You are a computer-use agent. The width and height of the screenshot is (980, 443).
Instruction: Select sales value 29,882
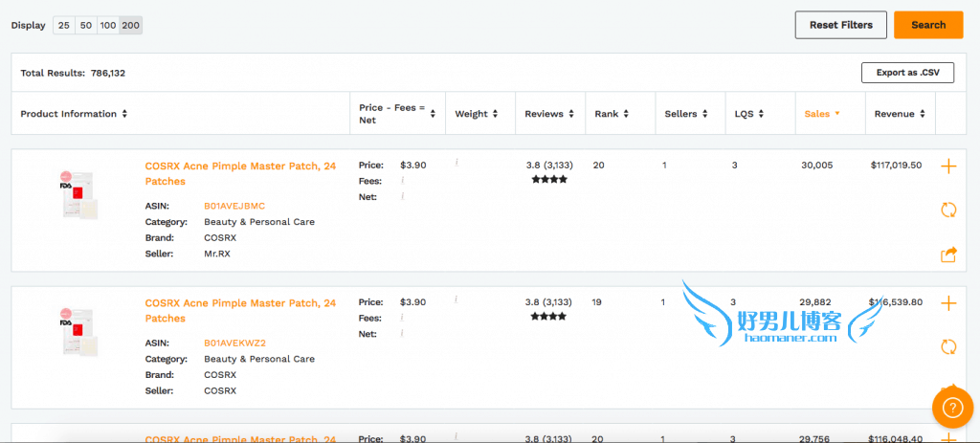tap(815, 301)
